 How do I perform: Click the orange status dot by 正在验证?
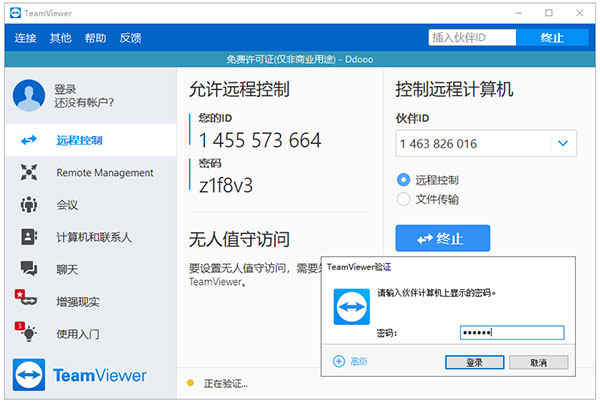190,383
